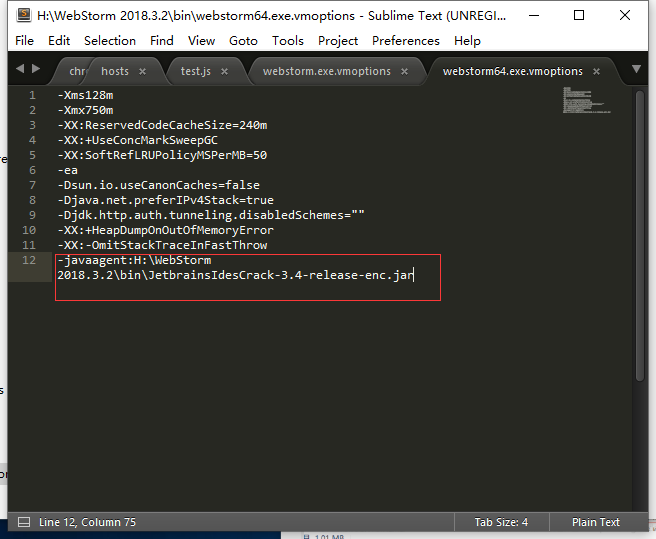Click the -XX:-OmitStackTraceInFastThrow line
The height and width of the screenshot is (539, 656).
pos(162,245)
